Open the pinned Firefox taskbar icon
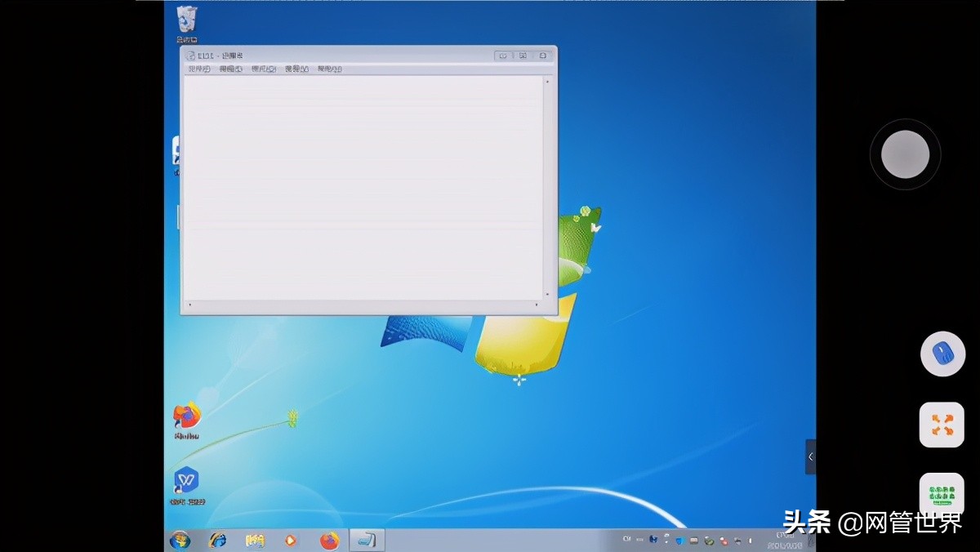Image resolution: width=980 pixels, height=552 pixels. pyautogui.click(x=329, y=541)
